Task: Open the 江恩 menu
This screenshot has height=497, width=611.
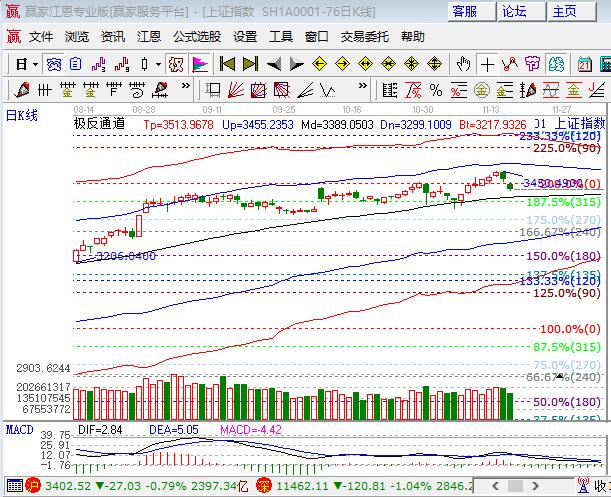Action: pyautogui.click(x=149, y=36)
